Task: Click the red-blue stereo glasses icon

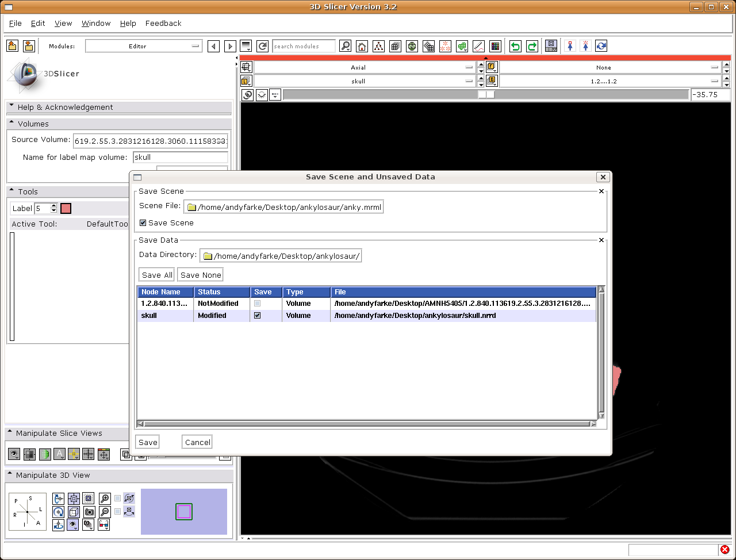Action: click(x=104, y=524)
